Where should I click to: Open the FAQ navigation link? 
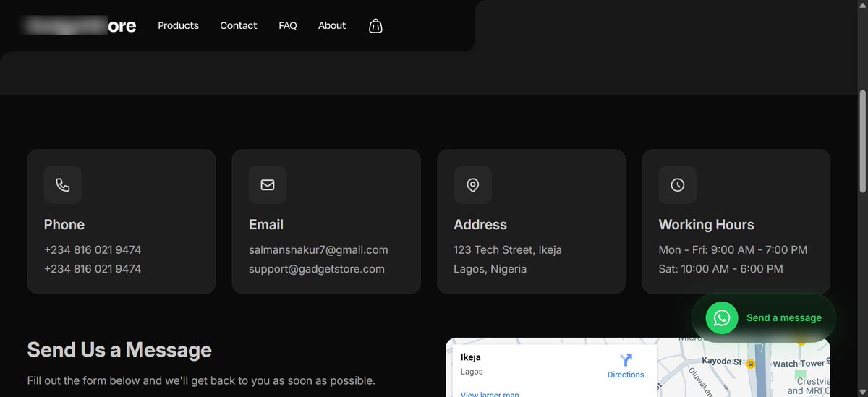coord(288,25)
